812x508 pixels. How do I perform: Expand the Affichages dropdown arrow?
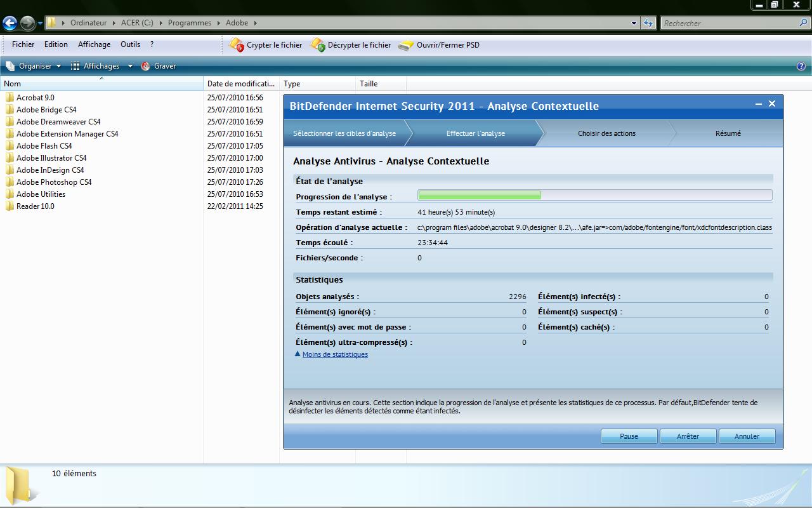[x=130, y=66]
